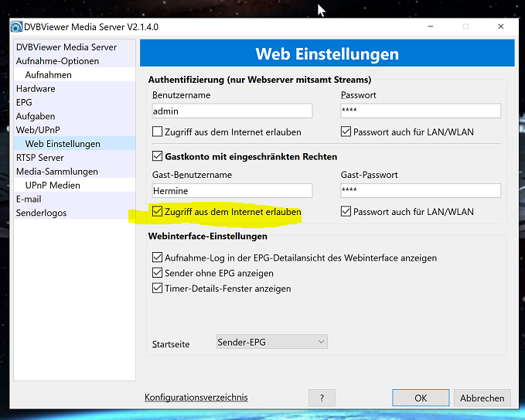The width and height of the screenshot is (525, 420).
Task: Select 'Media-Sammlungen' in sidebar
Action: click(75, 171)
